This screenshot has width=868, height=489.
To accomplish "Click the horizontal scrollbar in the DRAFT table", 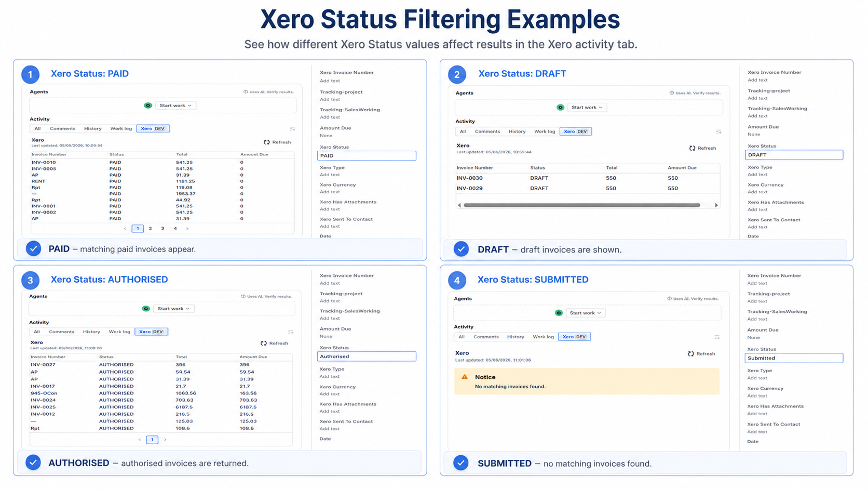I will coord(581,205).
